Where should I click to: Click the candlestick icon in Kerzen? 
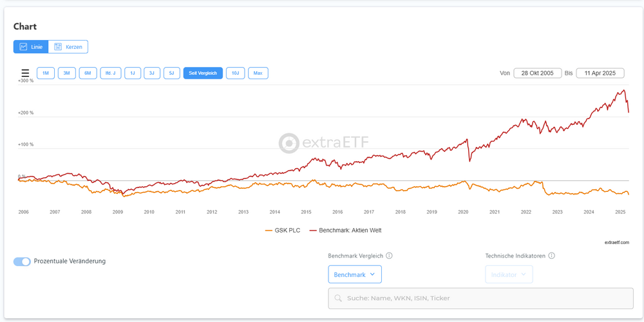tap(58, 47)
